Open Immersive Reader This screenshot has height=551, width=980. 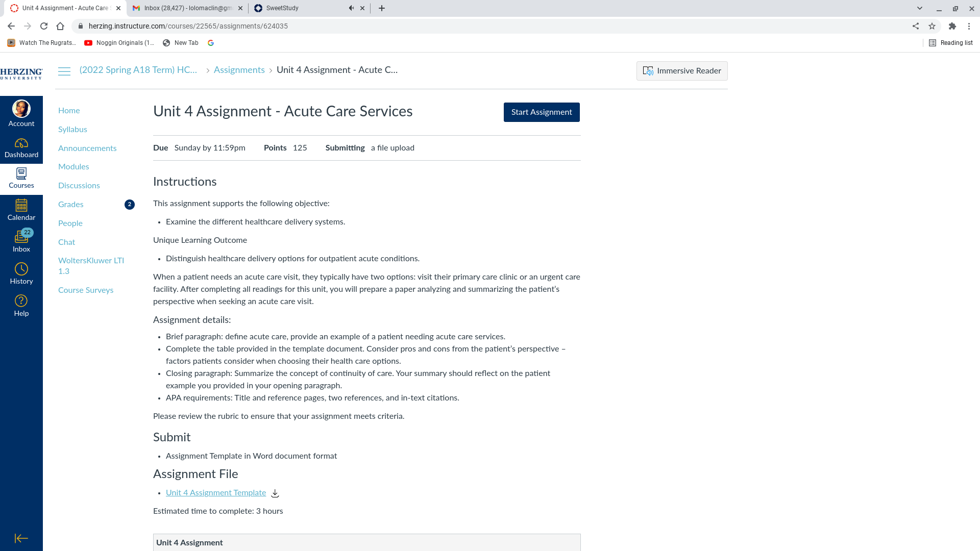click(682, 71)
